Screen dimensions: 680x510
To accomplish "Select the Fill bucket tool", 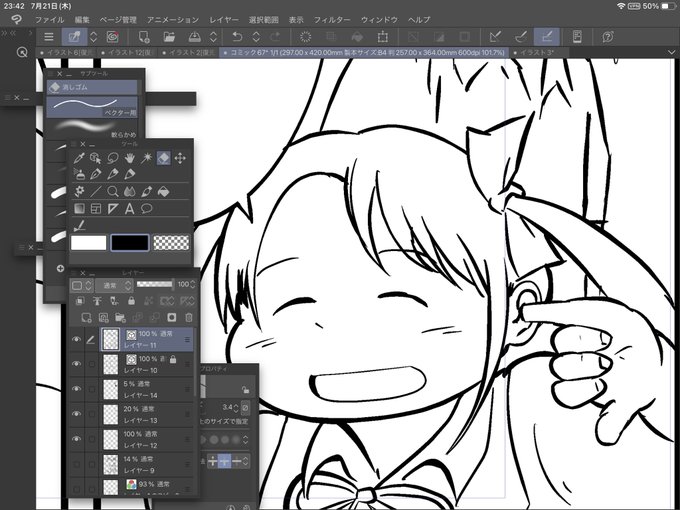I will click(x=163, y=191).
